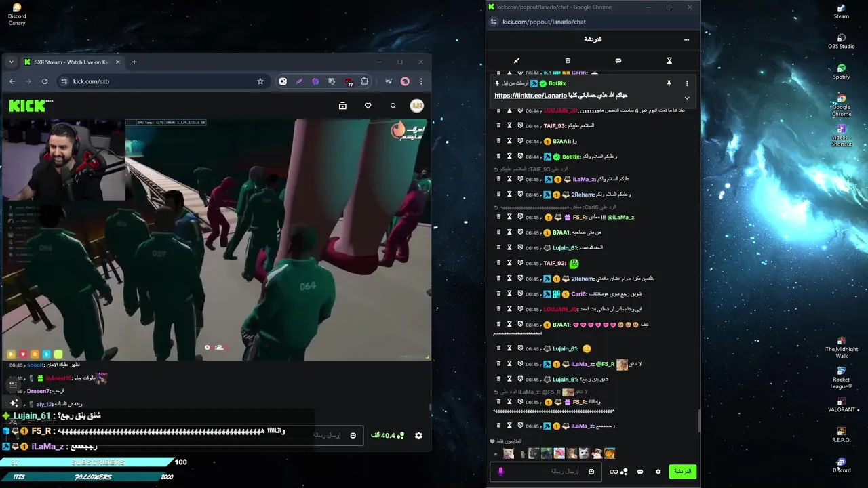868x488 pixels.
Task: Open the tab search chevron in SXB window
Action: (11, 62)
